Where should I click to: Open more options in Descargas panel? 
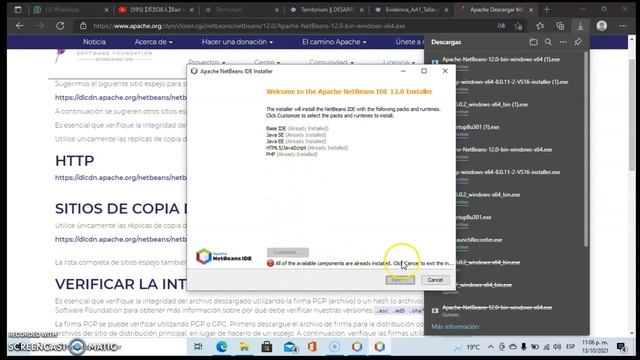563,42
